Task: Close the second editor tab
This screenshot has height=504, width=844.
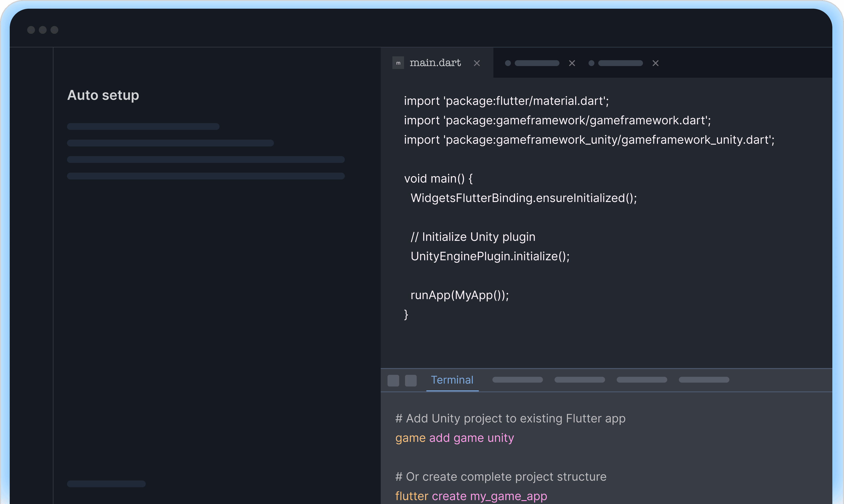Action: click(572, 63)
